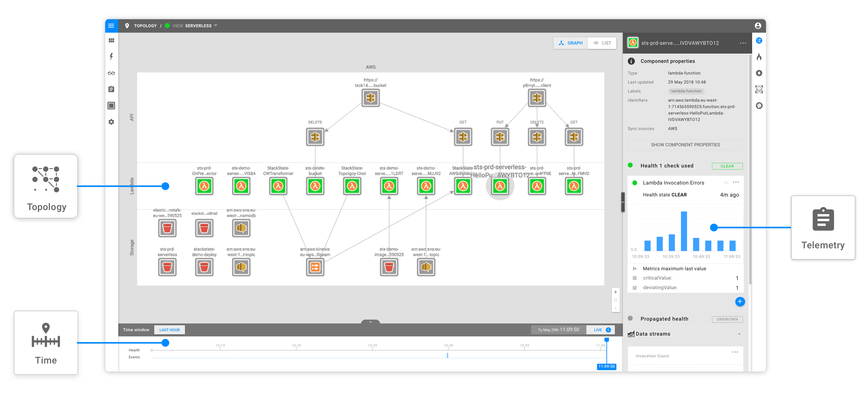Select the stackstate-demo-deploy bucket node
Image resolution: width=868 pixels, height=399 pixels.
point(204,267)
